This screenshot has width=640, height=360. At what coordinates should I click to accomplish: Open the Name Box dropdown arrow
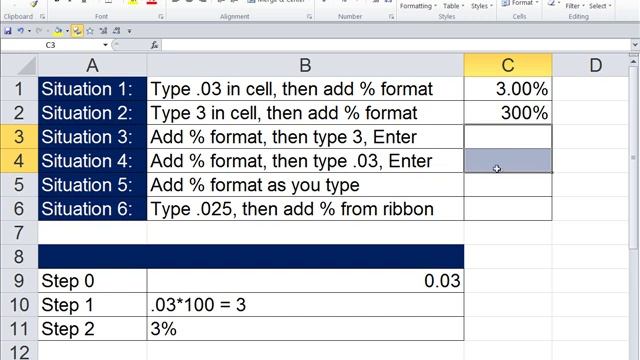pyautogui.click(x=105, y=45)
